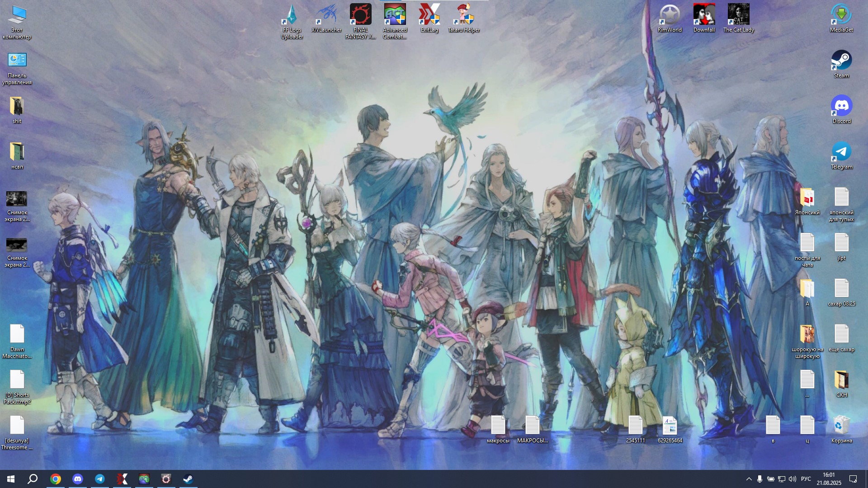Select the 'Японсикй' folder
Image resolution: width=868 pixels, height=488 pixels.
point(807,201)
